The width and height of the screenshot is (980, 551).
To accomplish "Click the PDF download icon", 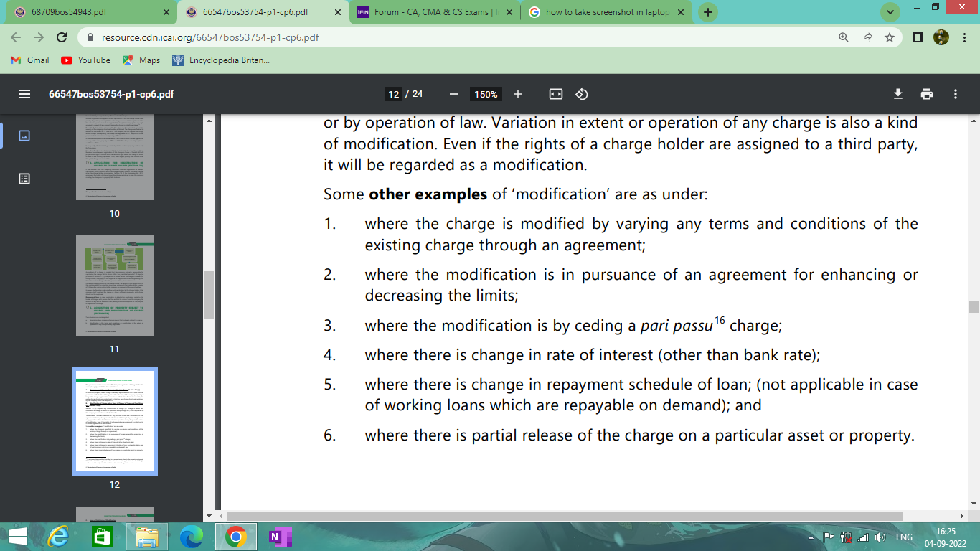I will click(897, 94).
